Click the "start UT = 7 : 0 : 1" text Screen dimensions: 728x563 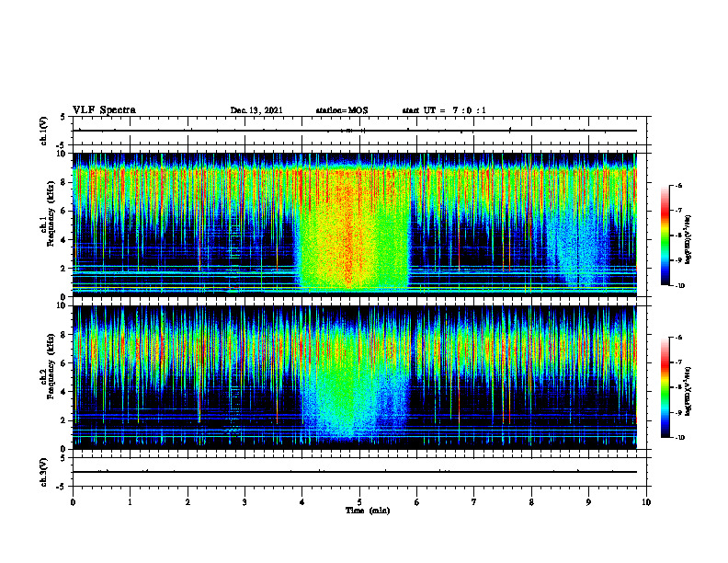pyautogui.click(x=444, y=110)
